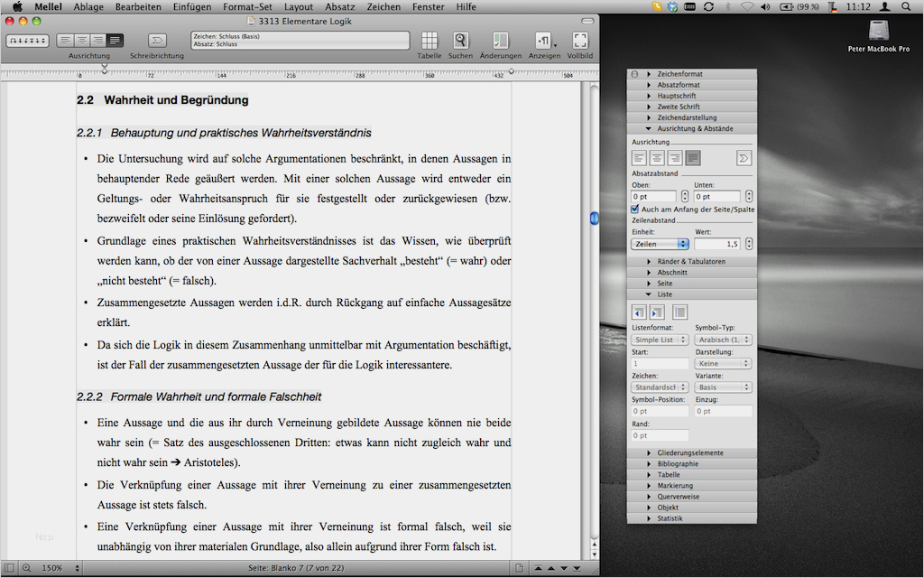Toggle left alignment in the Ausrichtung section
The width and height of the screenshot is (924, 578).
(639, 158)
